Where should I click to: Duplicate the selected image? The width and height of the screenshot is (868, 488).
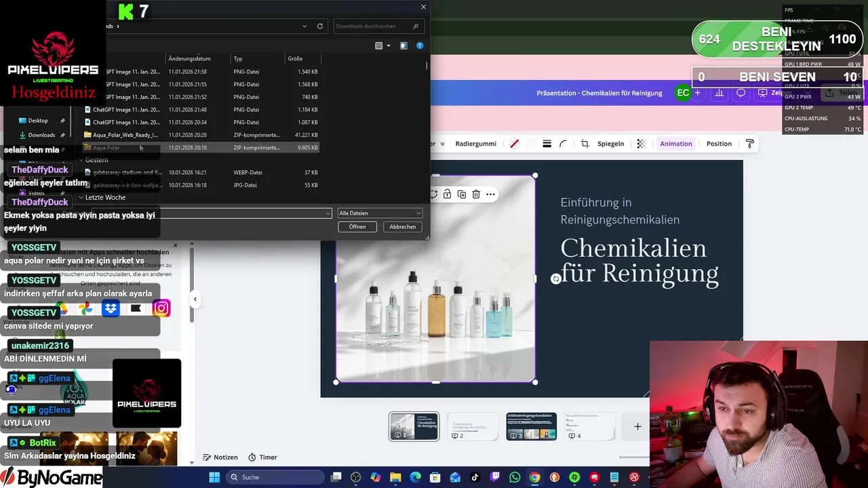(462, 195)
